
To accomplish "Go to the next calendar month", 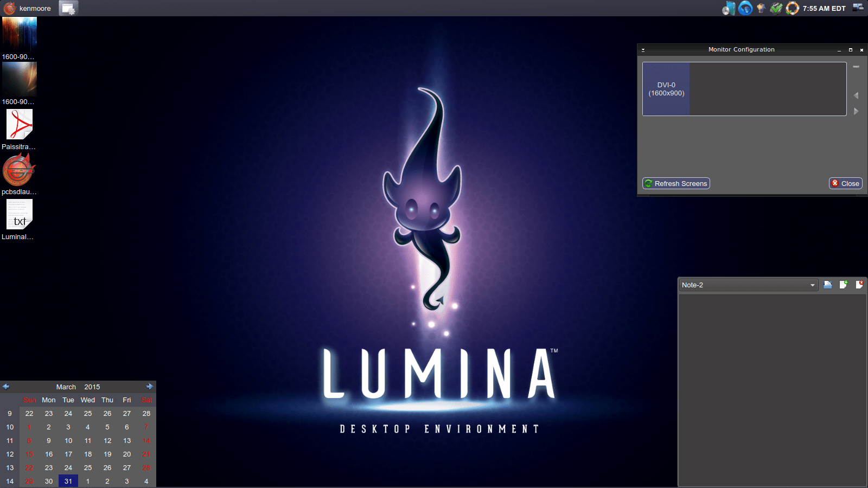I will point(150,387).
